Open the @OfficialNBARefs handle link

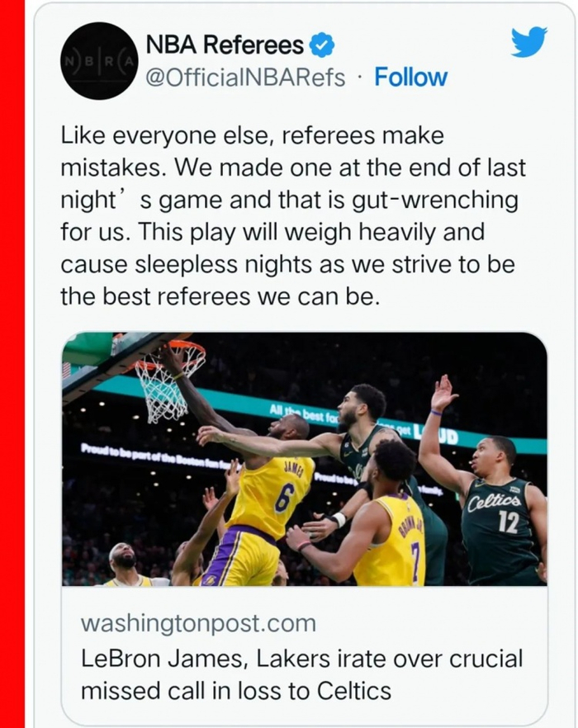click(245, 78)
